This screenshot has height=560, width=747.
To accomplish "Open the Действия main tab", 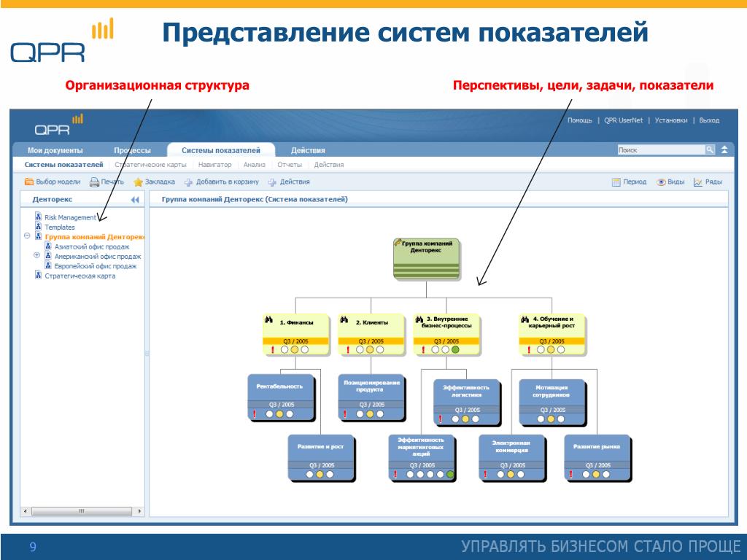I will point(308,150).
